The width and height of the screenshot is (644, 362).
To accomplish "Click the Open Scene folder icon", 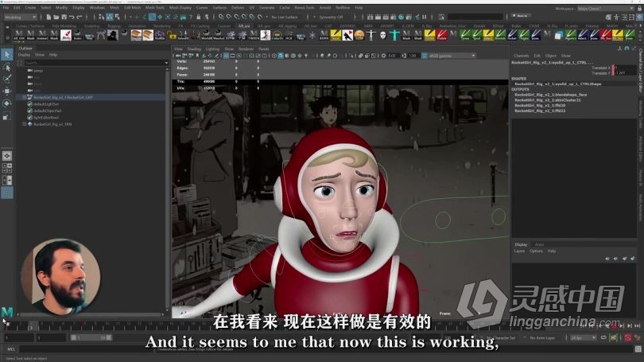I will coord(56,17).
